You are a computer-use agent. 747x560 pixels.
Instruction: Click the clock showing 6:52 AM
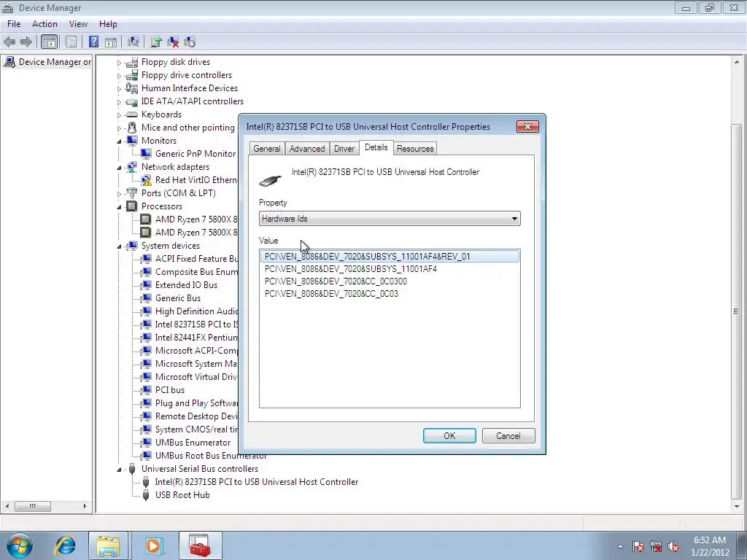point(709,540)
